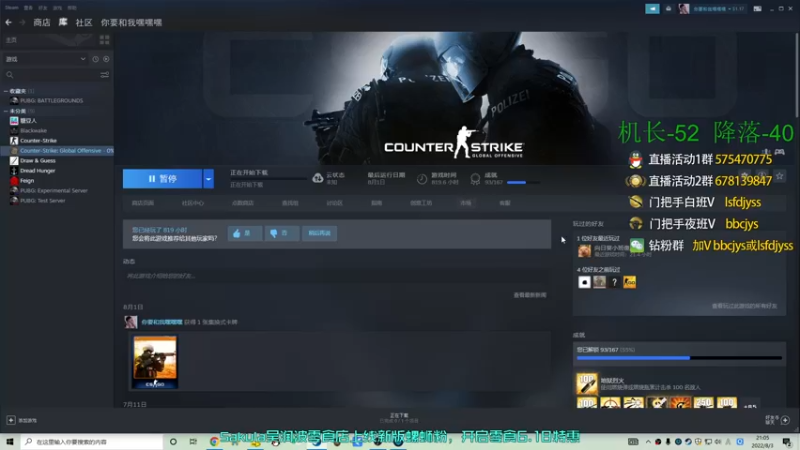Click the achievements ribbon icon
Screen dimensions: 800x450
pos(475,179)
